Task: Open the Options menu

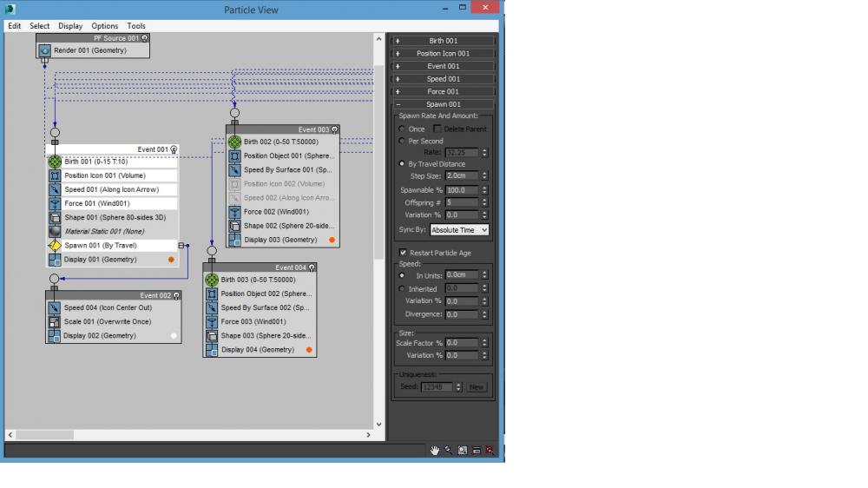Action: 105,26
